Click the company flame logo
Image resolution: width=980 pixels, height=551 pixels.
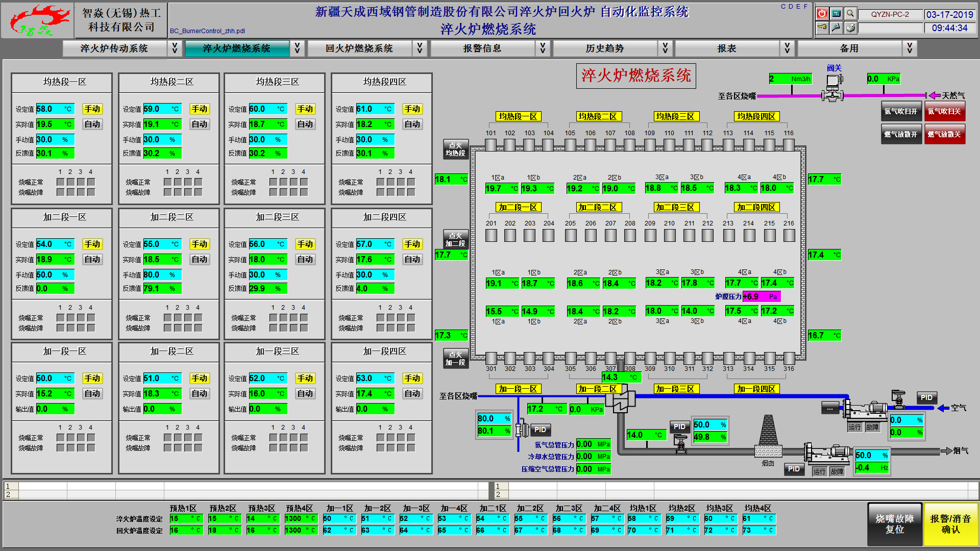[x=39, y=20]
